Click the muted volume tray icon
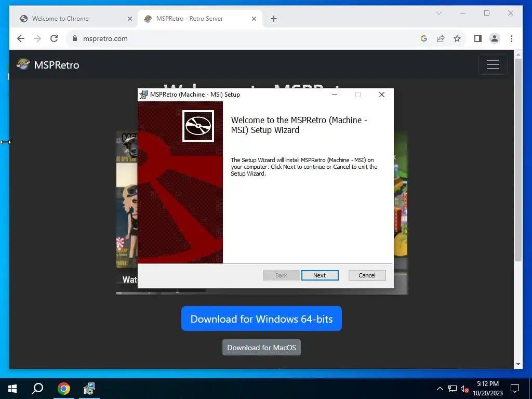This screenshot has width=532, height=399. point(464,389)
